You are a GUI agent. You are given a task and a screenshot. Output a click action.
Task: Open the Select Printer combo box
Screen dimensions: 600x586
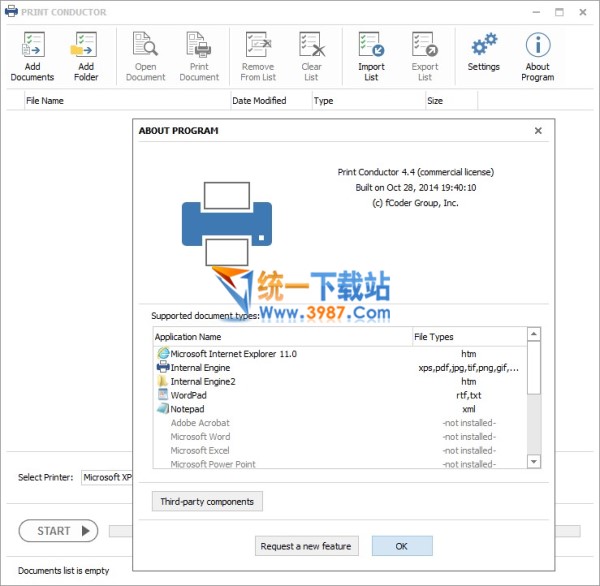107,477
